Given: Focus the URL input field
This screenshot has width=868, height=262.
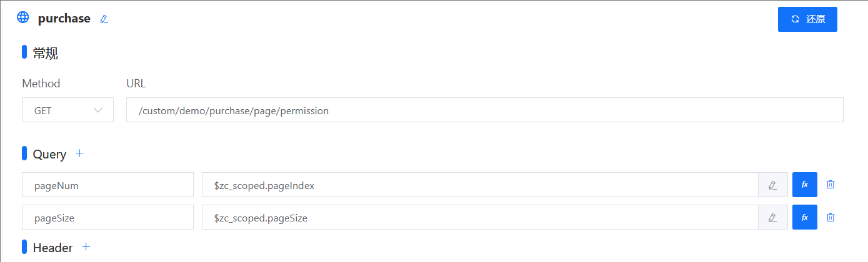Looking at the screenshot, I should pyautogui.click(x=485, y=110).
